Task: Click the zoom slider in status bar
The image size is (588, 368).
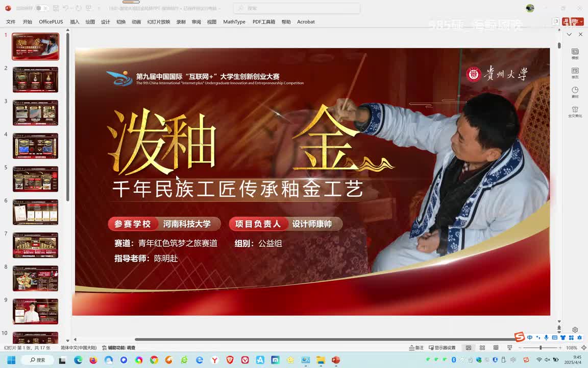Action: click(x=541, y=348)
